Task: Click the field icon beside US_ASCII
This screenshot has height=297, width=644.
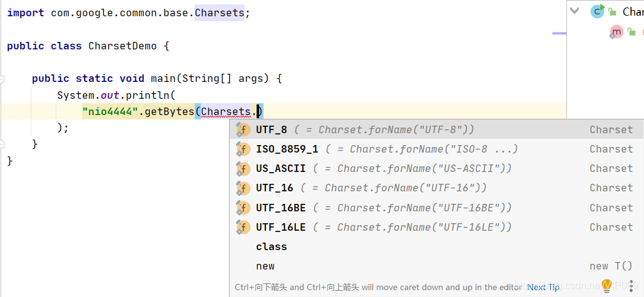Action: [243, 169]
